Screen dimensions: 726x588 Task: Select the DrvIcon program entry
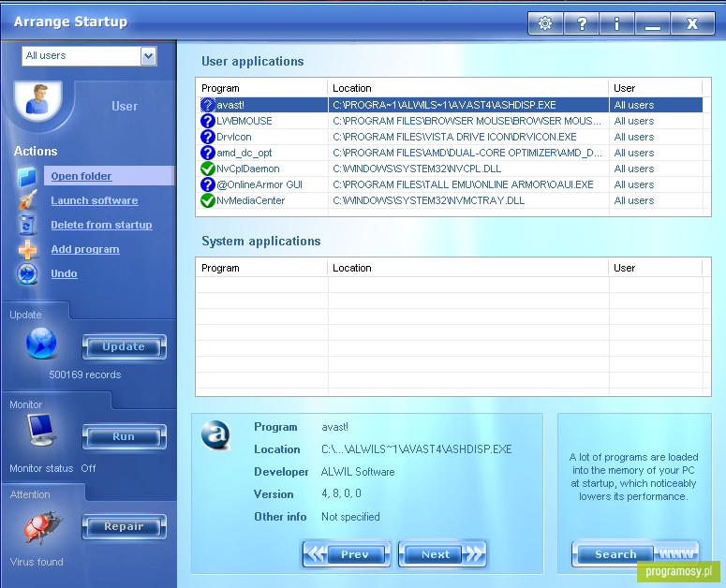(x=452, y=137)
